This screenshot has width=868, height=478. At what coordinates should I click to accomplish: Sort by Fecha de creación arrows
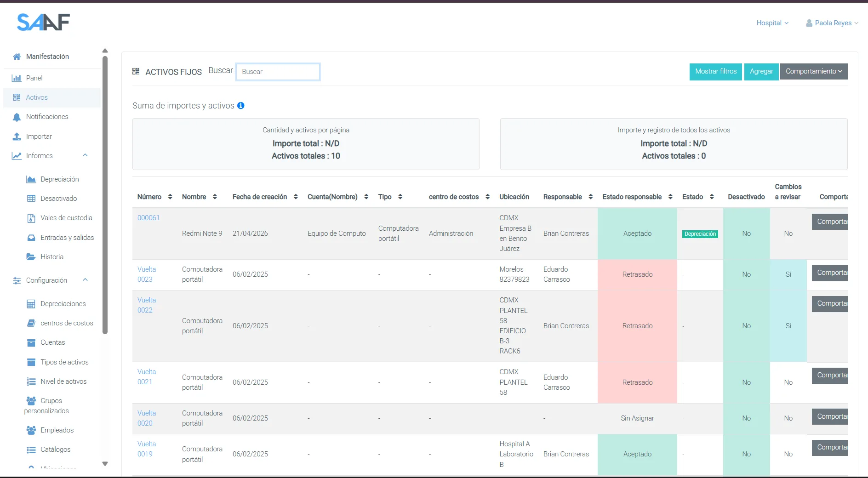click(x=296, y=197)
